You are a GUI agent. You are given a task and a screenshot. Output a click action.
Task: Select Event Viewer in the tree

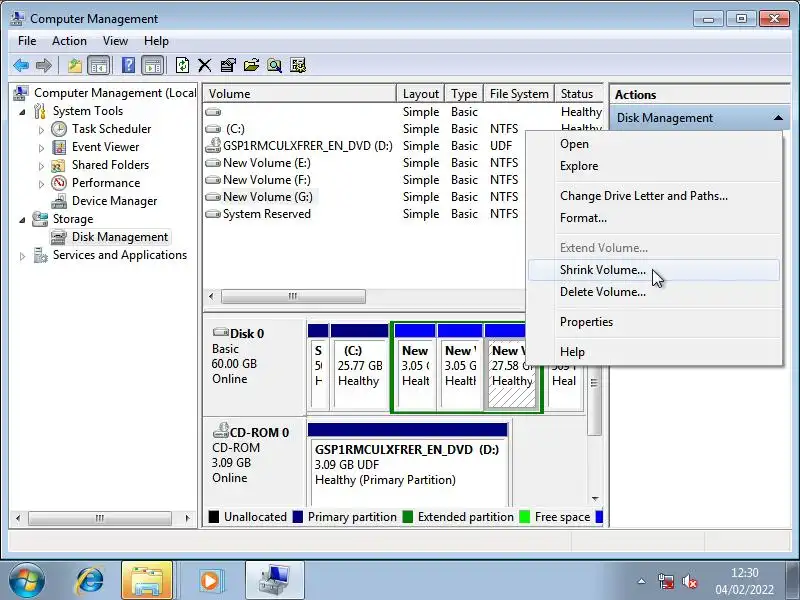click(105, 147)
